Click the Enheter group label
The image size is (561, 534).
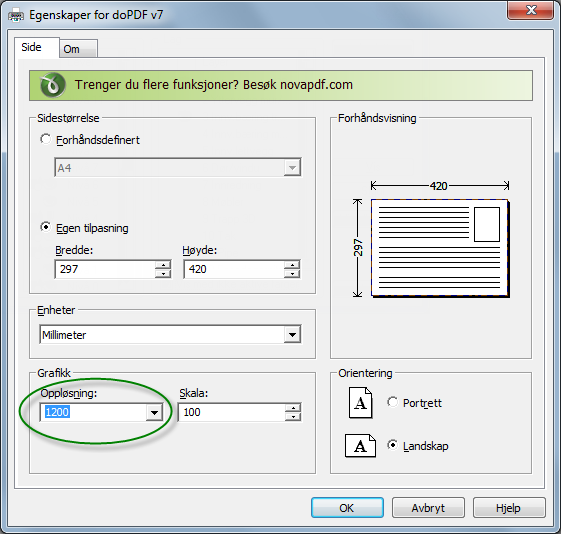(x=56, y=310)
